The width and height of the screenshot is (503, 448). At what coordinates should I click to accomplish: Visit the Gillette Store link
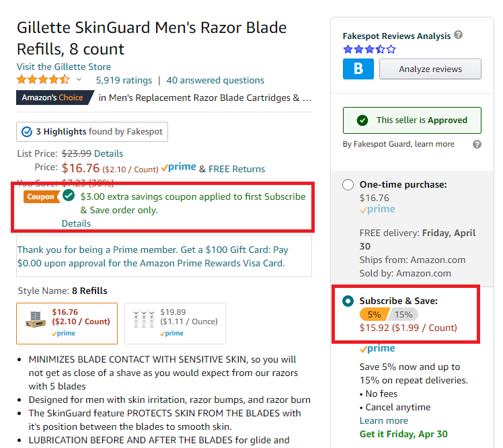coord(64,67)
